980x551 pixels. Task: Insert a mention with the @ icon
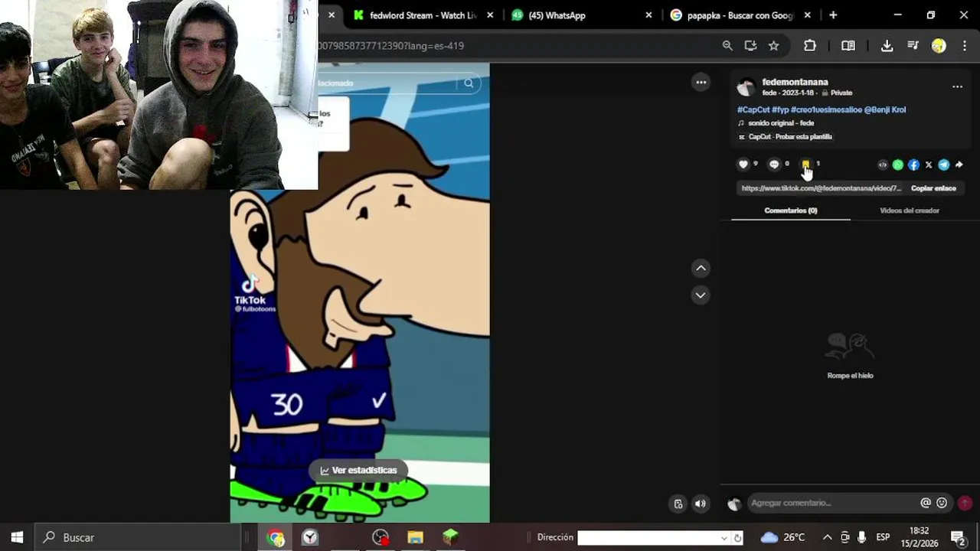926,503
